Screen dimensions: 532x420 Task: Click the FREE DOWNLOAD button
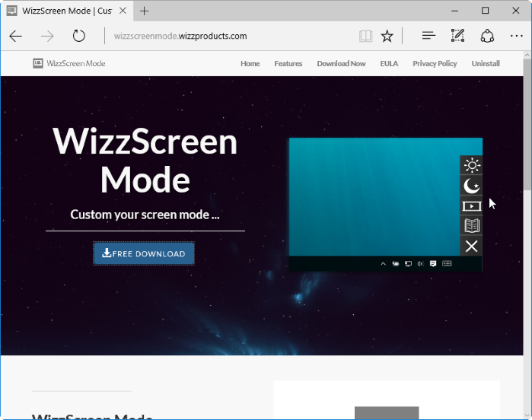pos(144,253)
